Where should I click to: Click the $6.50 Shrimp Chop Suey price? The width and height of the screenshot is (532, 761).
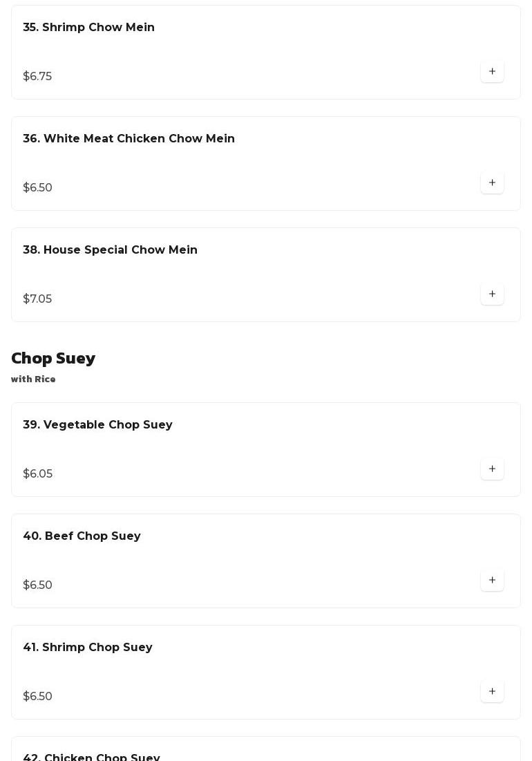pyautogui.click(x=37, y=697)
